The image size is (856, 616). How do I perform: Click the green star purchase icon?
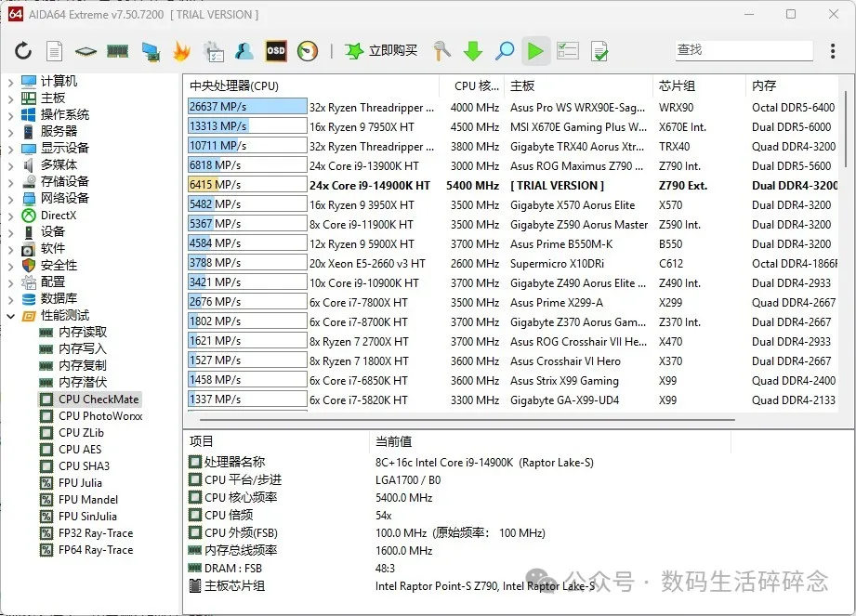[x=354, y=51]
